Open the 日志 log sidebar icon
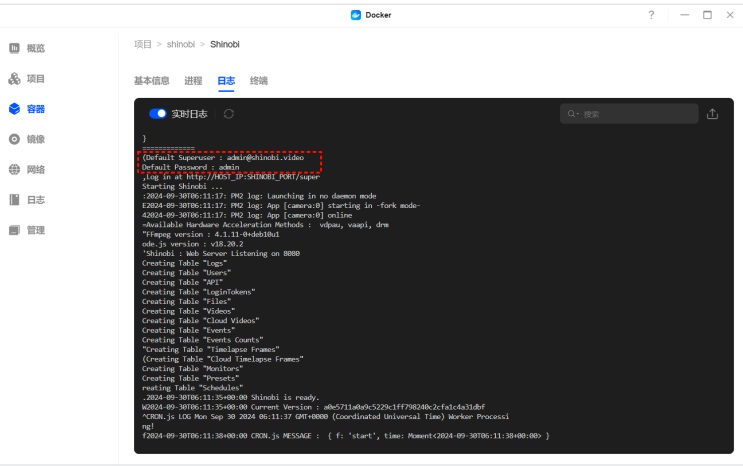 15,200
